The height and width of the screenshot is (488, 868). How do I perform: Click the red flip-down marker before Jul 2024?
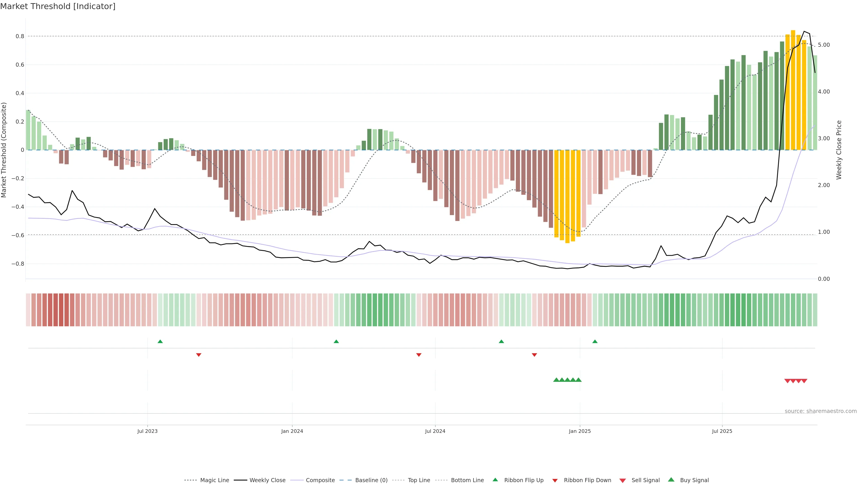tap(418, 355)
